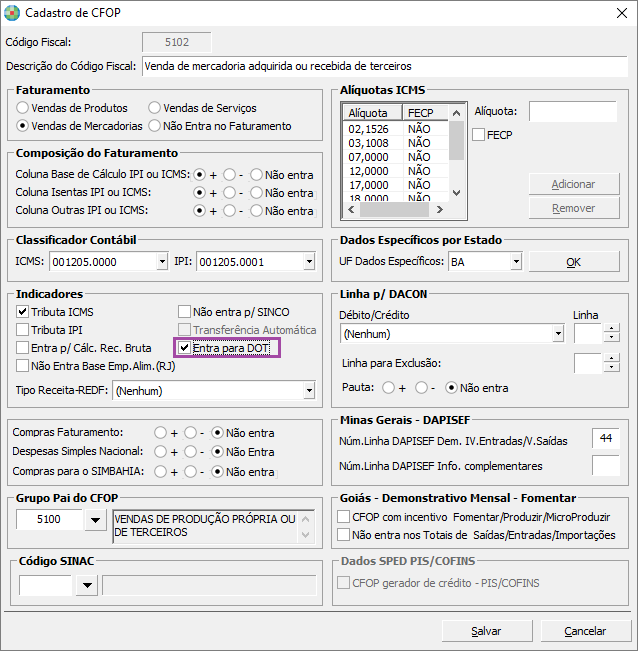
Task: Select Não Entra no Faturamento option
Action: [x=154, y=126]
